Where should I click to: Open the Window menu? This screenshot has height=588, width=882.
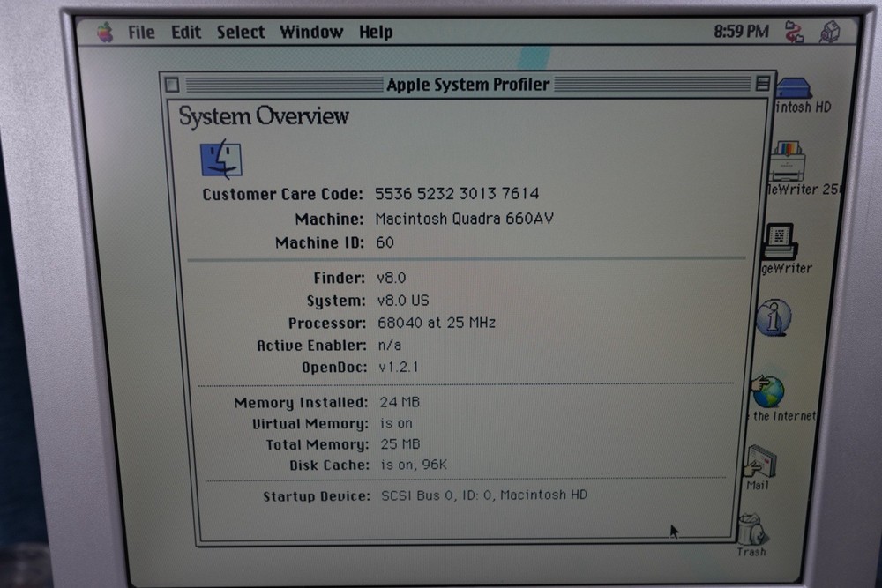point(311,32)
